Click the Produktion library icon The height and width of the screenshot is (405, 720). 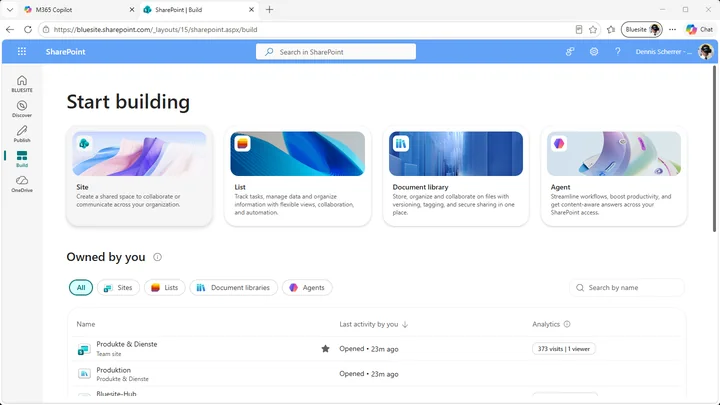click(x=84, y=374)
